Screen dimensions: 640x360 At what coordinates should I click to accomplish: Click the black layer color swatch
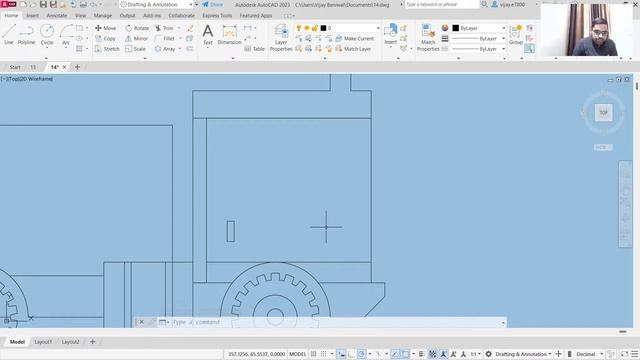point(323,28)
